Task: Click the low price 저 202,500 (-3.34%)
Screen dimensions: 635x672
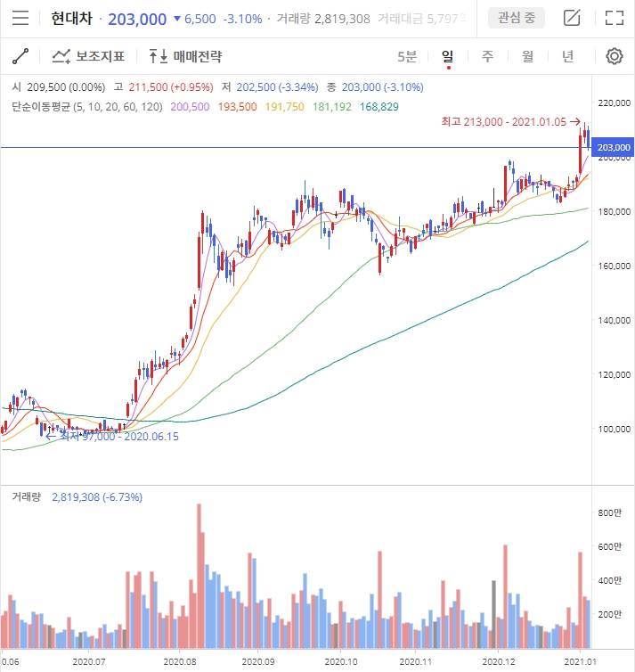Action: pyautogui.click(x=270, y=87)
